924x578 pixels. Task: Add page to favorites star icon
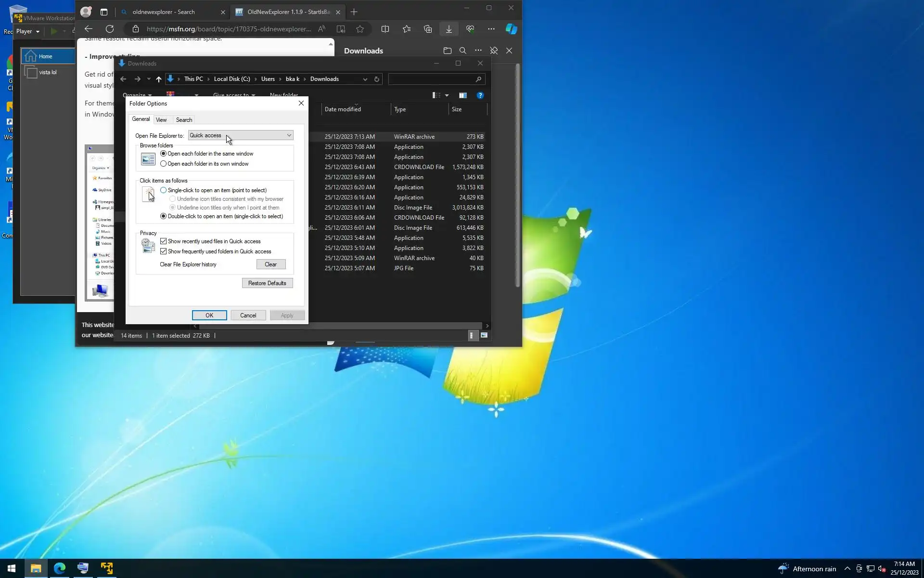pos(360,29)
